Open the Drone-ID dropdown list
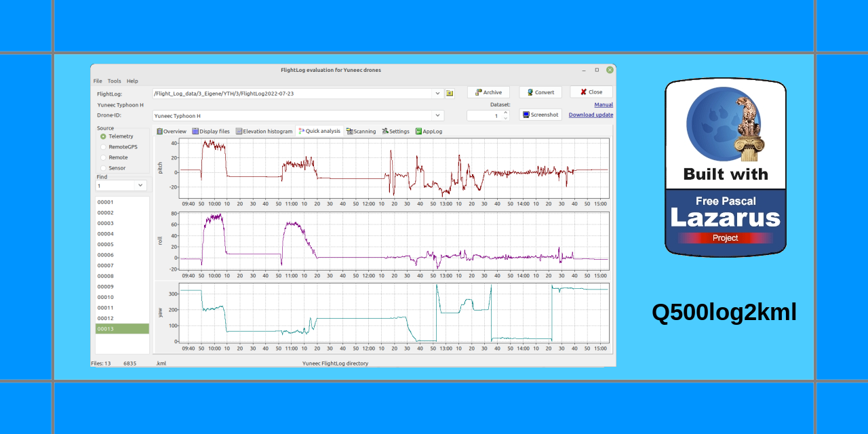 pos(438,116)
